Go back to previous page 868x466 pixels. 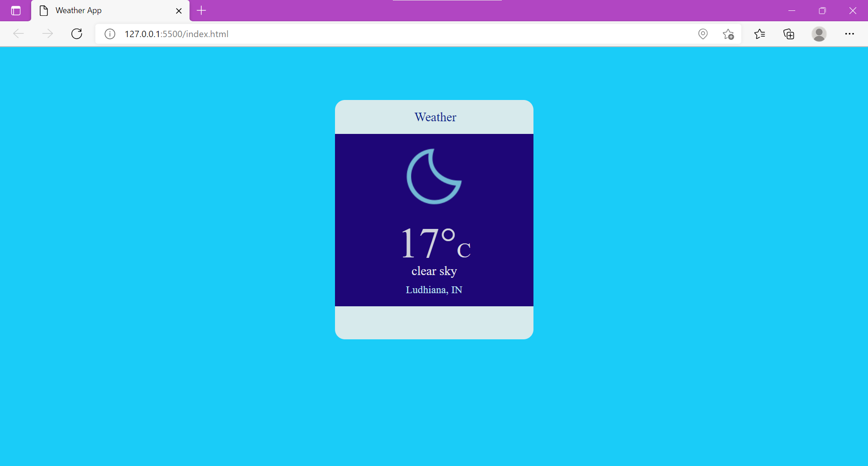coord(19,34)
